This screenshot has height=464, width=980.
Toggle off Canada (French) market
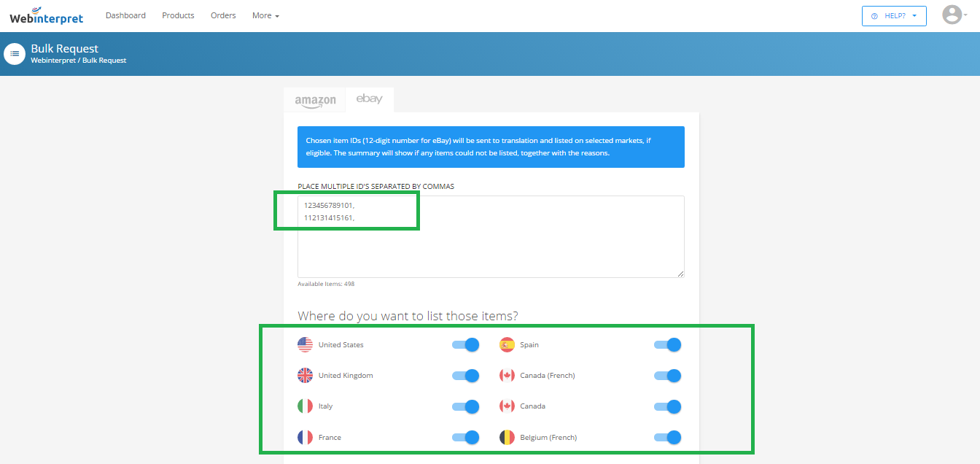[x=667, y=376]
